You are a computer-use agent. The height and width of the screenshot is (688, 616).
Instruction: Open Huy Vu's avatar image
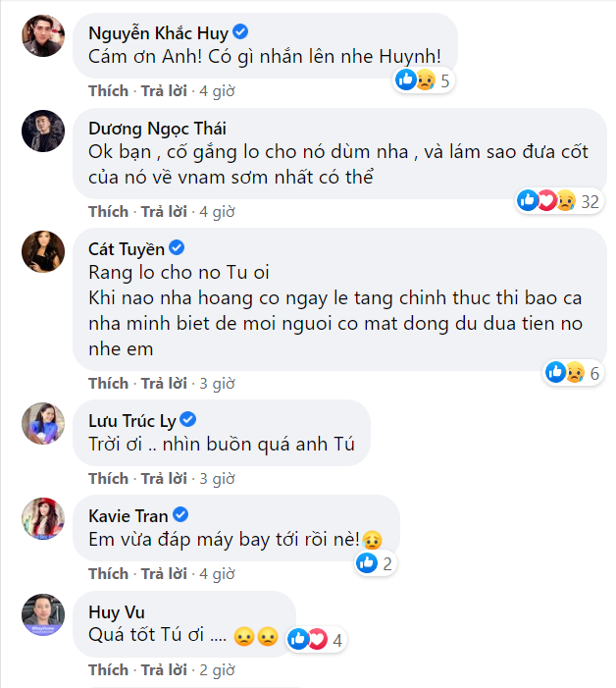43,613
